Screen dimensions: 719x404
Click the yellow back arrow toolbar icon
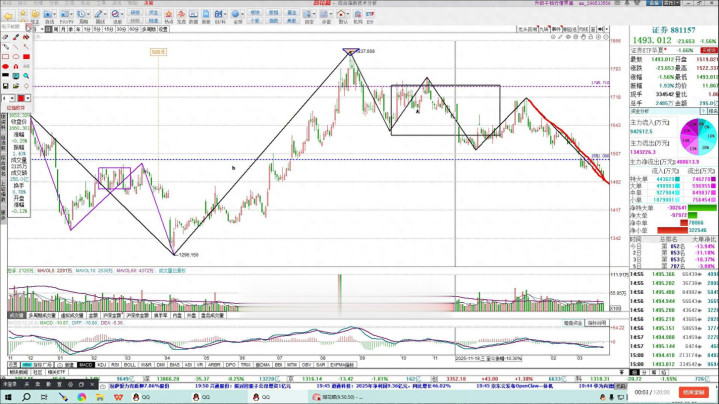pos(6,18)
